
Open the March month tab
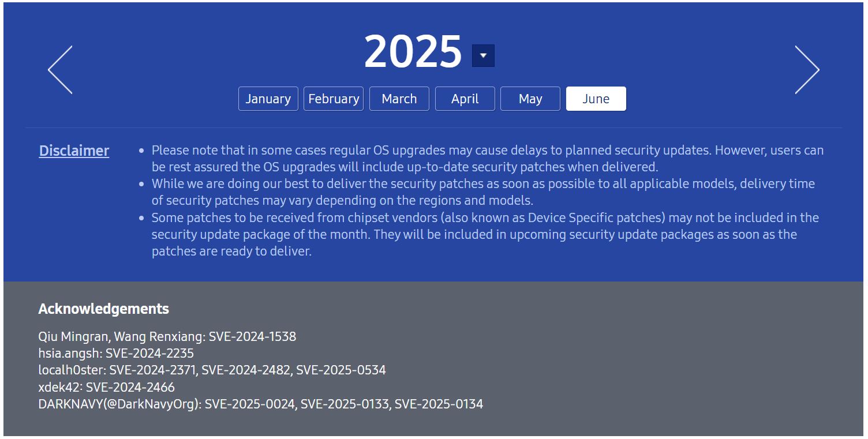(399, 99)
